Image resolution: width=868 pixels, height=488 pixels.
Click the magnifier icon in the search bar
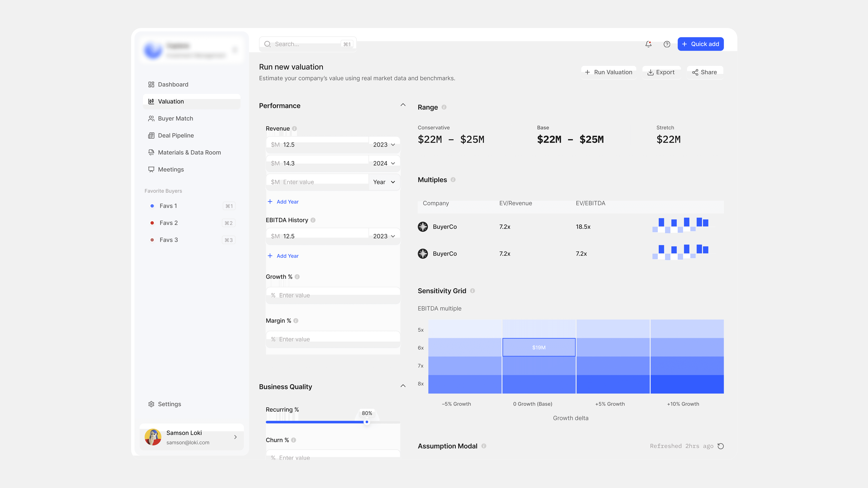[268, 44]
